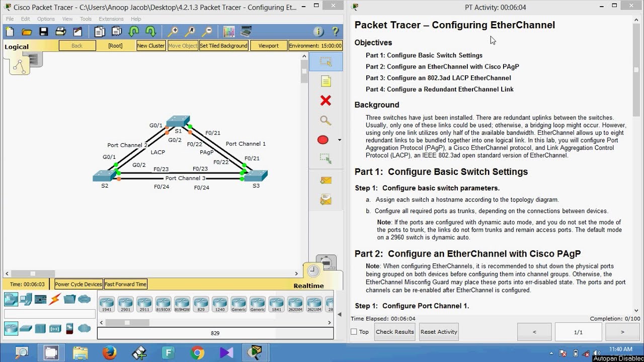Save the file with floppy disk icon

[x=44, y=32]
